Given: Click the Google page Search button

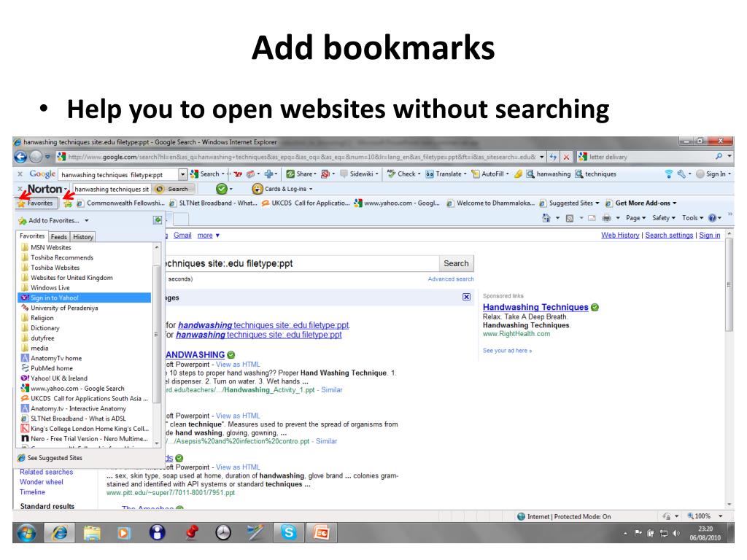Looking at the screenshot, I should pyautogui.click(x=456, y=263).
